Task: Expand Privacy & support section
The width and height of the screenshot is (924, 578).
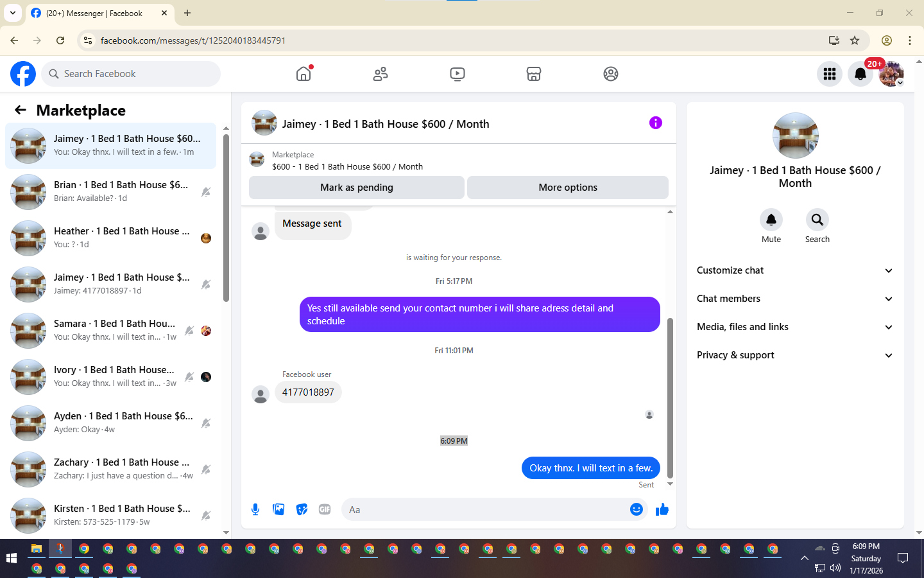Action: pos(795,355)
